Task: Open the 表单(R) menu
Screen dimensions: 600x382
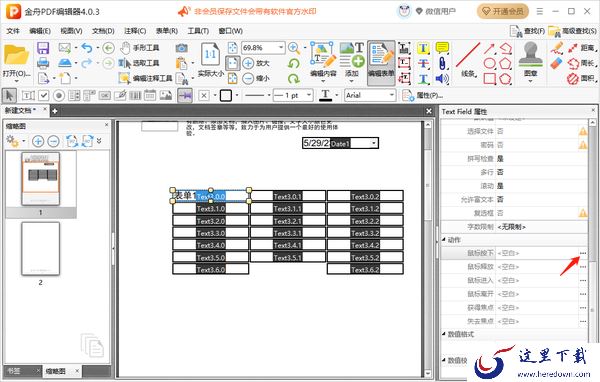Action: coord(166,31)
